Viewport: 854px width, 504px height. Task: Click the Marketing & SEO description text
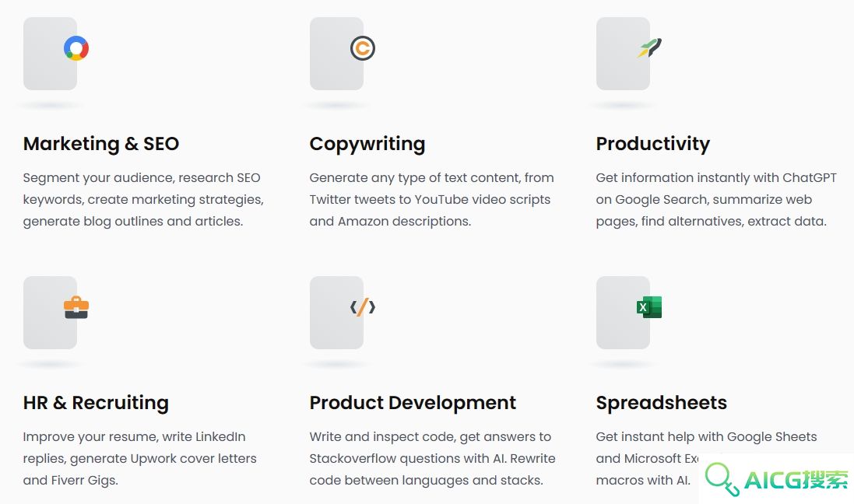(143, 200)
